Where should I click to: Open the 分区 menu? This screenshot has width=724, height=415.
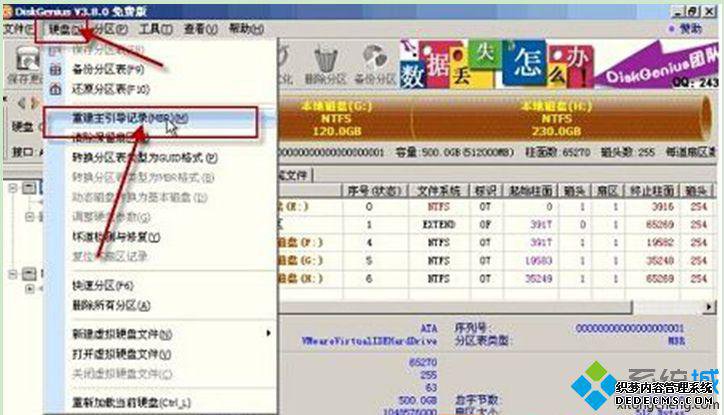(110, 29)
